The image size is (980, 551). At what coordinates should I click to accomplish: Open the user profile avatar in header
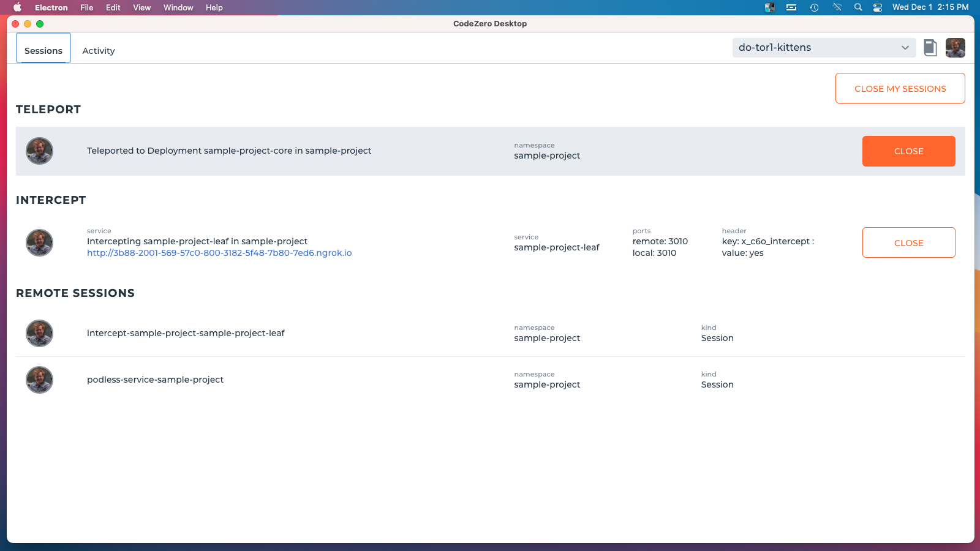(956, 48)
